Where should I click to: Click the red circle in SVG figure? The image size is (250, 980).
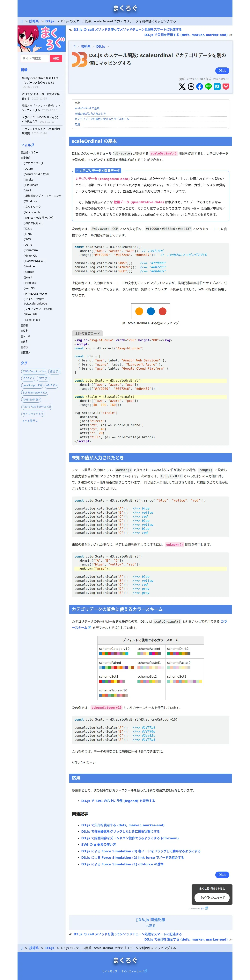(x=162, y=311)
